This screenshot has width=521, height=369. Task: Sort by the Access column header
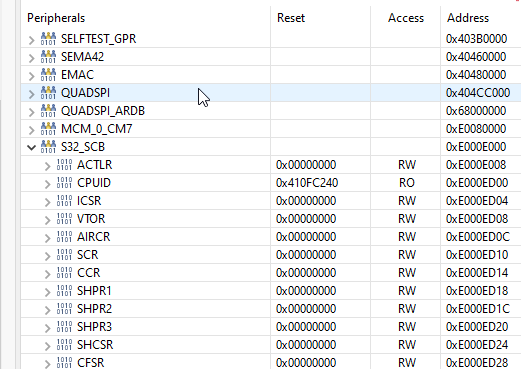click(x=406, y=18)
